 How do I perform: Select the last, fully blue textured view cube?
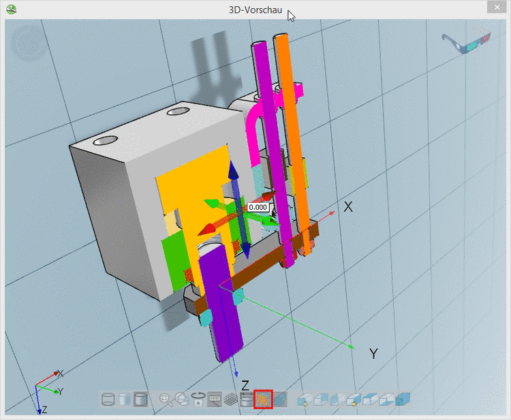[x=403, y=400]
